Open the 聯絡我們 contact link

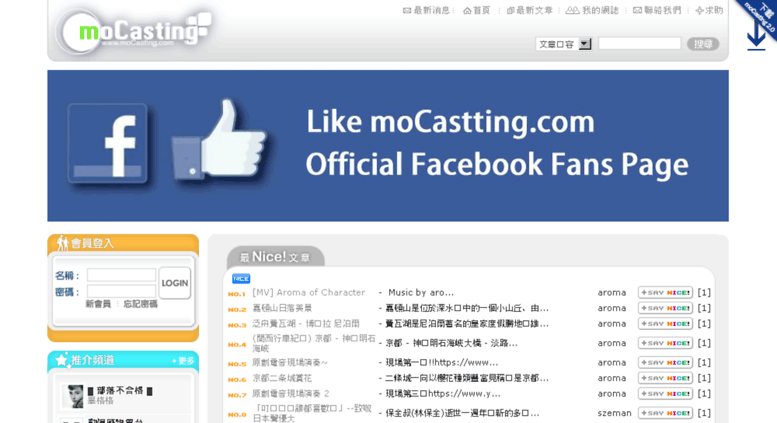657,10
